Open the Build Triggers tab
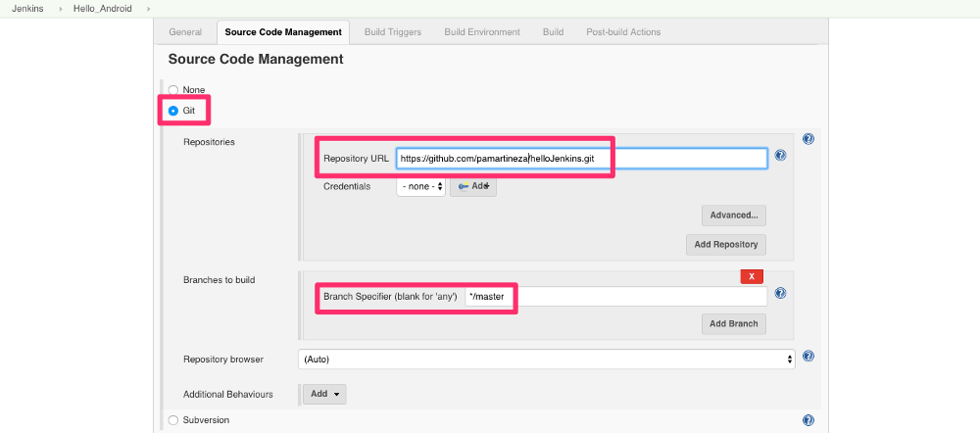 (392, 32)
